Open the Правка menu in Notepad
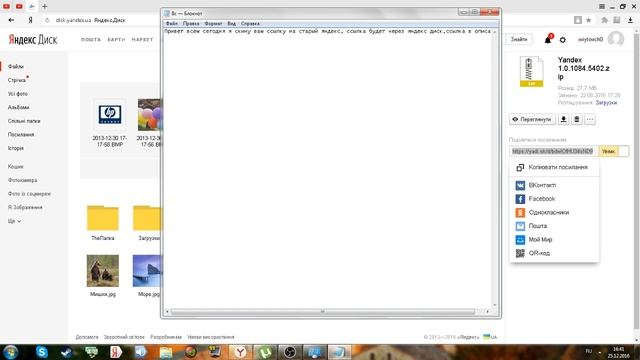The height and width of the screenshot is (360, 640). (191, 24)
